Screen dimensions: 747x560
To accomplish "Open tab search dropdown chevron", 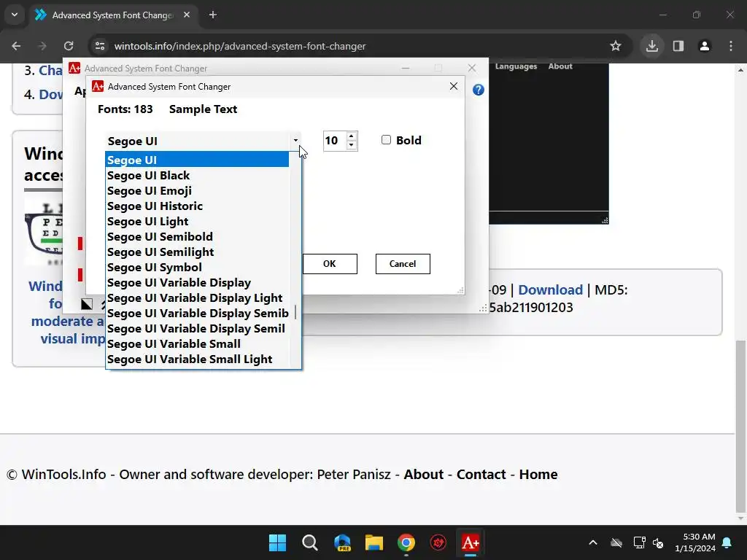I will coord(15,15).
